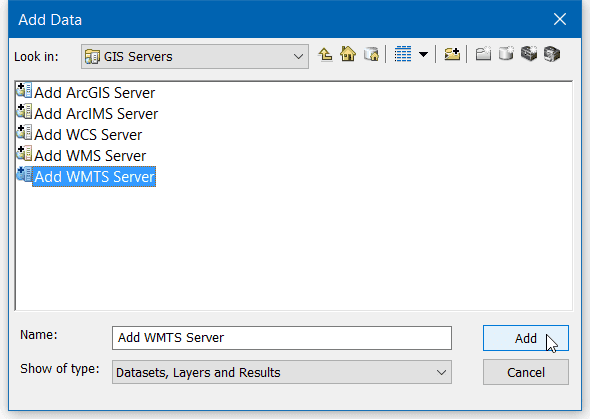
Task: Open the view options dropdown arrow
Action: click(x=424, y=55)
